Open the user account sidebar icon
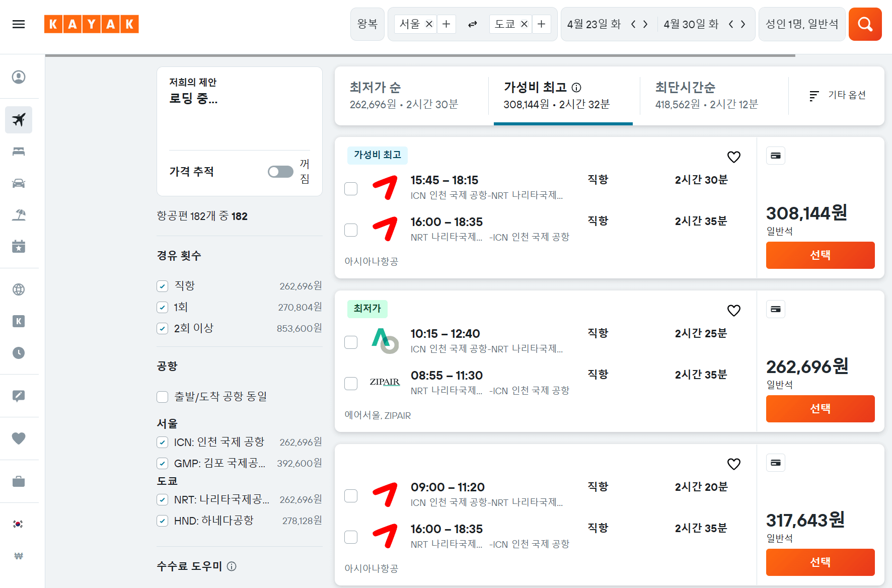892x588 pixels. pyautogui.click(x=19, y=77)
